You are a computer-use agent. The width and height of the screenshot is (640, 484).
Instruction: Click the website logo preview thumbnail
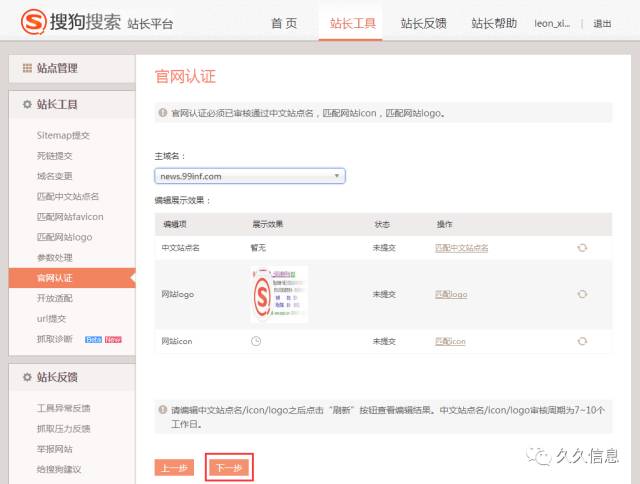pos(278,294)
